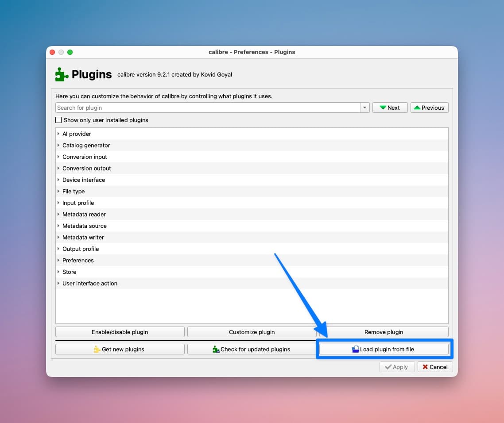Expand the Metadata reader category
This screenshot has width=504, height=423.
coord(58,214)
